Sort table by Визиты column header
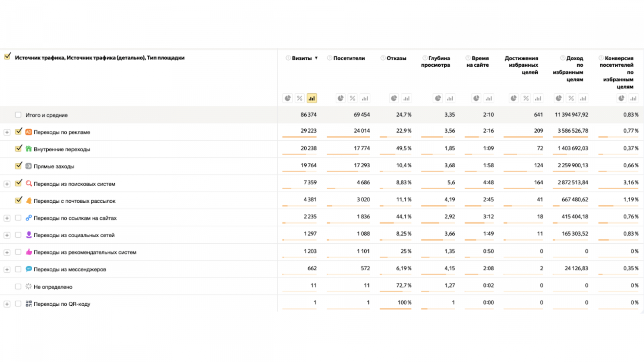This screenshot has width=644, height=362. click(x=302, y=58)
